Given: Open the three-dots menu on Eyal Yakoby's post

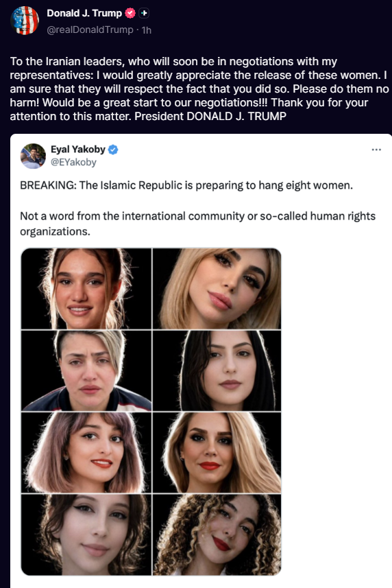Looking at the screenshot, I should [x=376, y=150].
